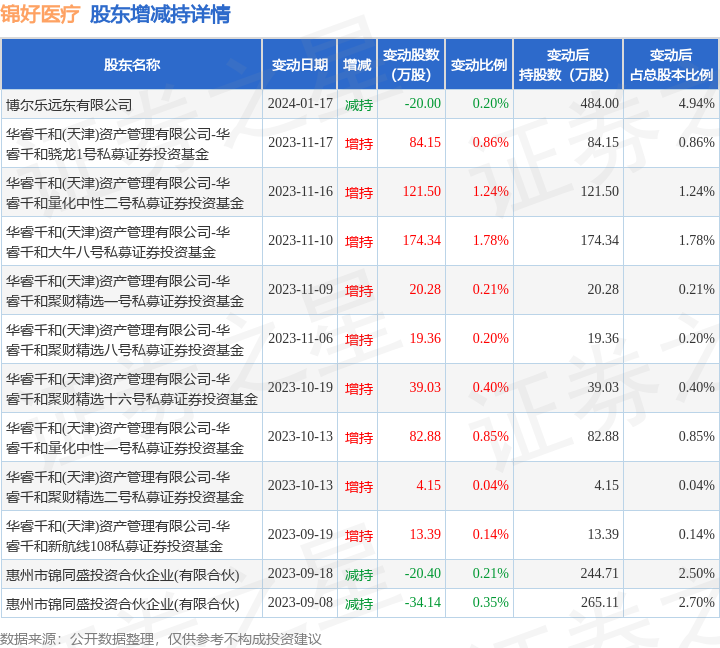Click date 2023-10-19
The image size is (720, 648).
300,389
